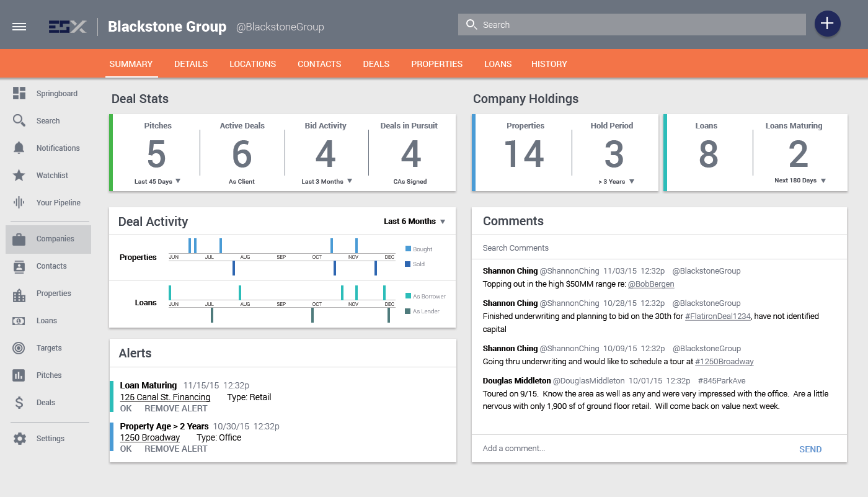Image resolution: width=868 pixels, height=497 pixels.
Task: Click the Pitches count 5
Action: click(157, 154)
